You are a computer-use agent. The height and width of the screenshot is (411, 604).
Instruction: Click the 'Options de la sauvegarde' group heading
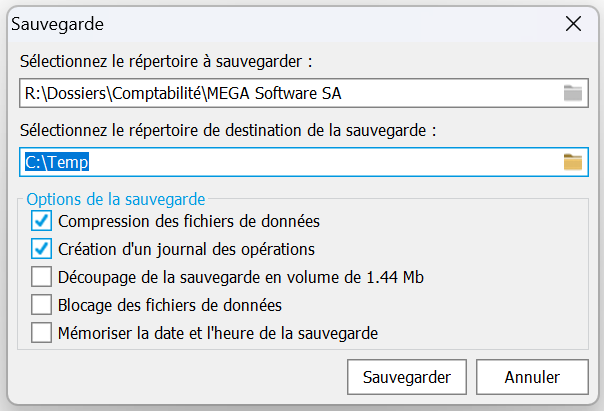pos(115,198)
